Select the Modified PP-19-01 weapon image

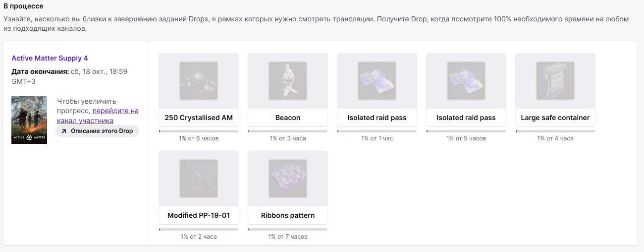pyautogui.click(x=199, y=179)
